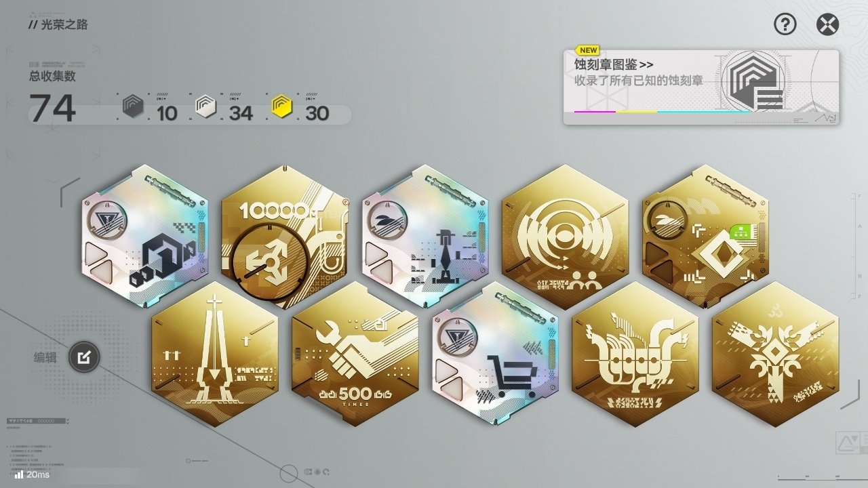Filter by dark grey medal count 10
Viewport: 868px width, 488px height.
[x=151, y=108]
